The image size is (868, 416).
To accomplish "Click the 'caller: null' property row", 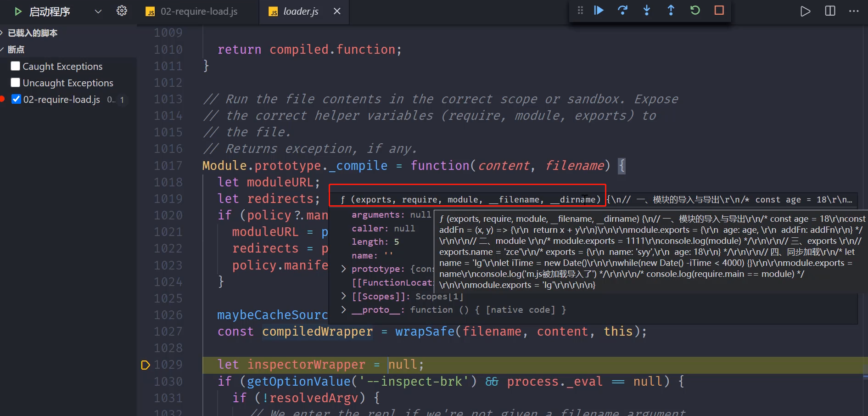I will 383,229.
